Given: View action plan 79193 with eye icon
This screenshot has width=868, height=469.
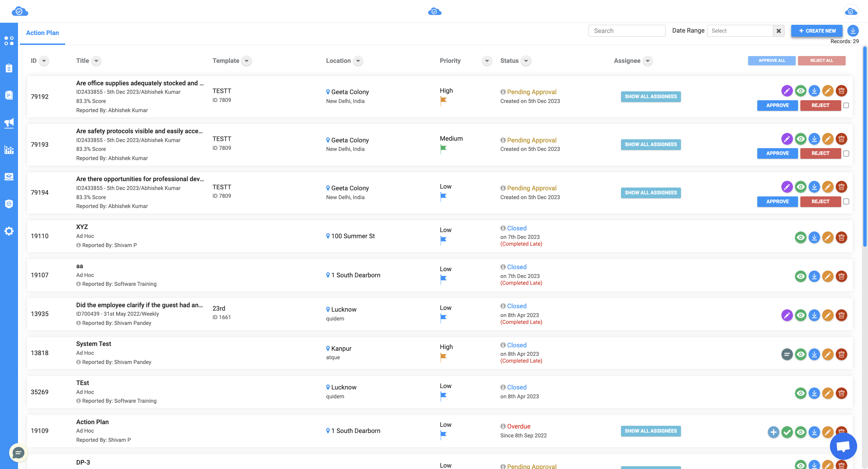Looking at the screenshot, I should (x=800, y=139).
